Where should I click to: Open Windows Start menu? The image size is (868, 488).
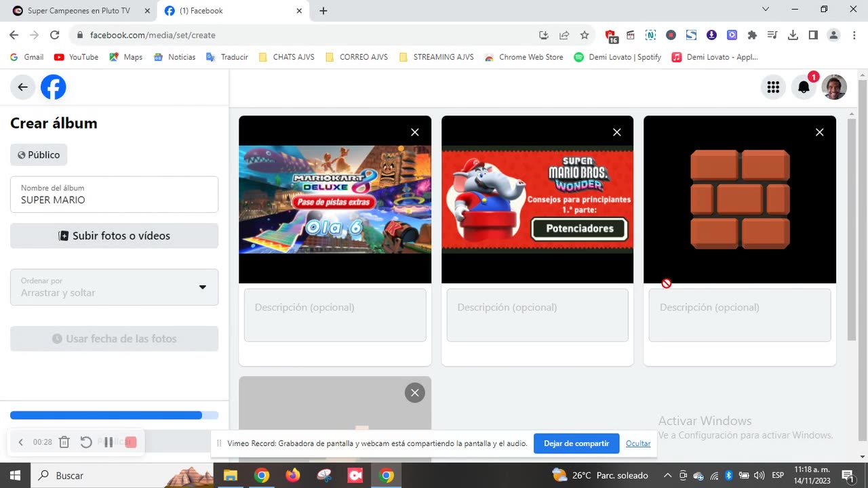point(14,475)
